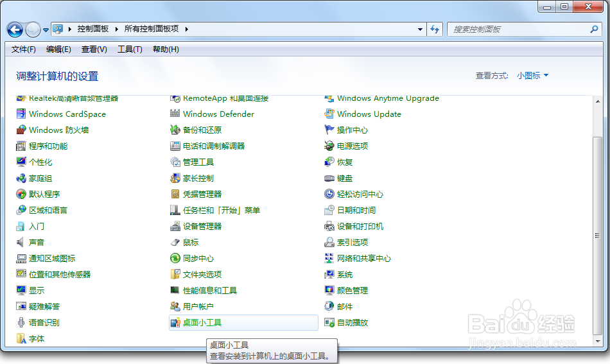610x364 pixels.
Task: Open the 疑难解答 link
Action: click(44, 306)
